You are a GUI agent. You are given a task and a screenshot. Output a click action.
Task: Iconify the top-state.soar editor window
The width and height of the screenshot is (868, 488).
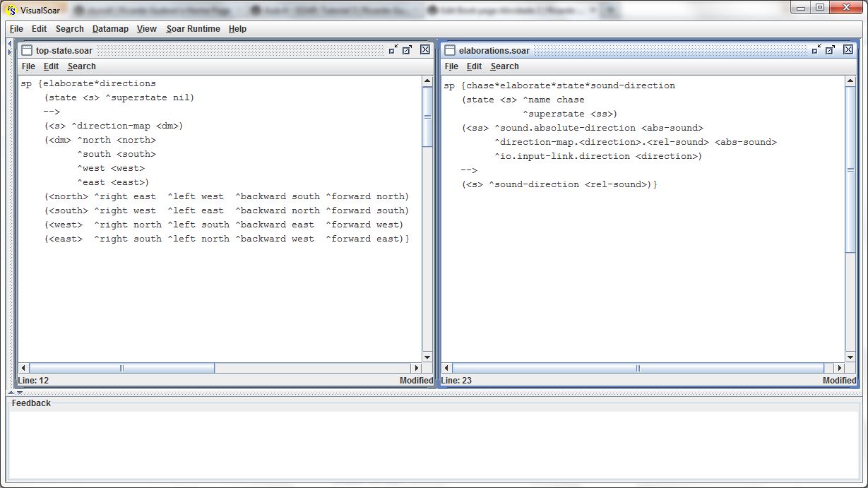393,49
